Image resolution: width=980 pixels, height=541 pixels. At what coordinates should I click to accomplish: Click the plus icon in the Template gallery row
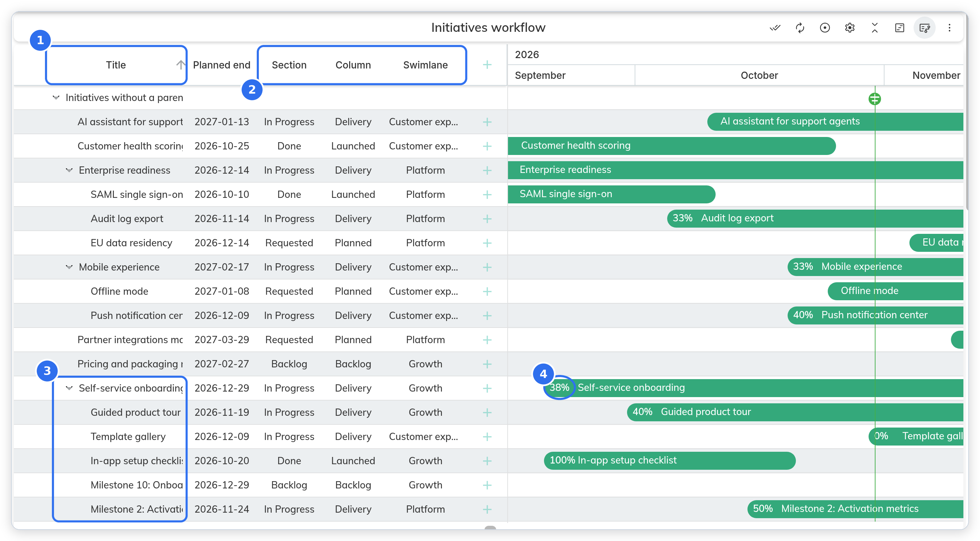[487, 437]
